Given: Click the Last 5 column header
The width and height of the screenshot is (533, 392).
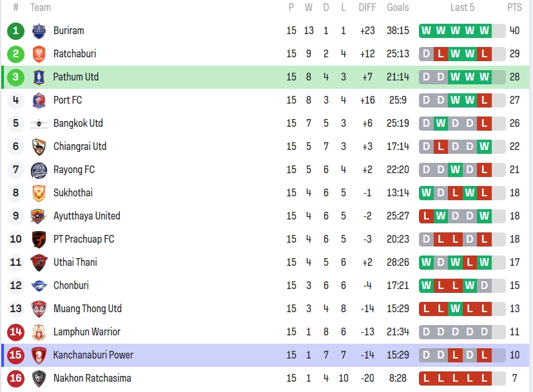Looking at the screenshot, I should pos(462,8).
